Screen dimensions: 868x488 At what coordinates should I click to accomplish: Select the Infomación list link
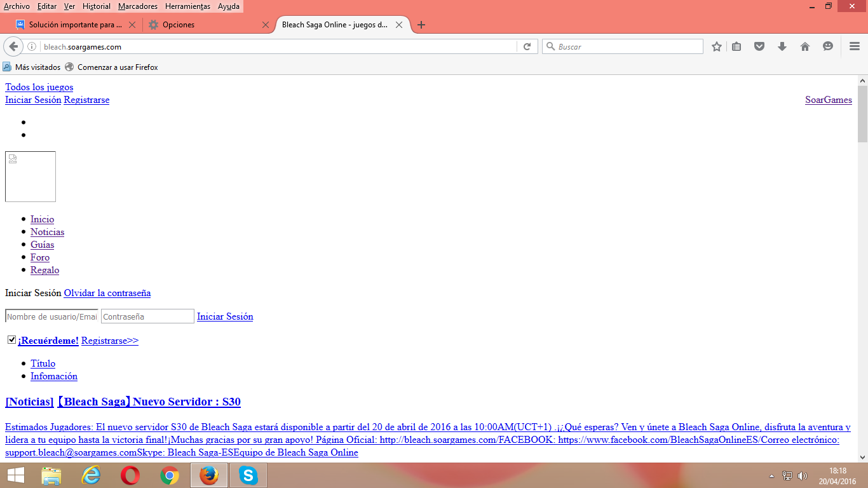coord(54,376)
